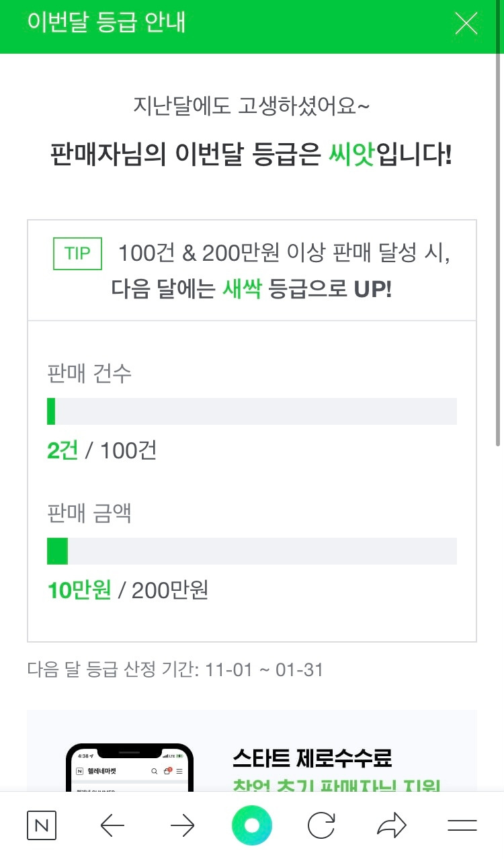Select the 10만원 / 200만원 amount text

[x=128, y=590]
